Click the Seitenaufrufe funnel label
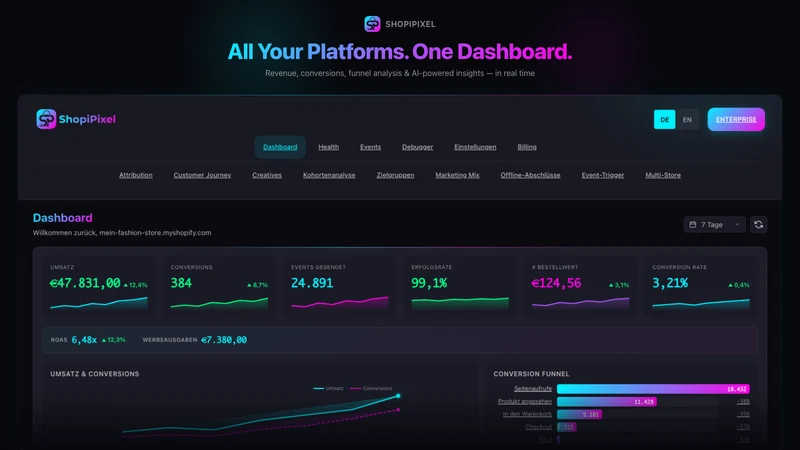800x450 pixels. click(533, 389)
